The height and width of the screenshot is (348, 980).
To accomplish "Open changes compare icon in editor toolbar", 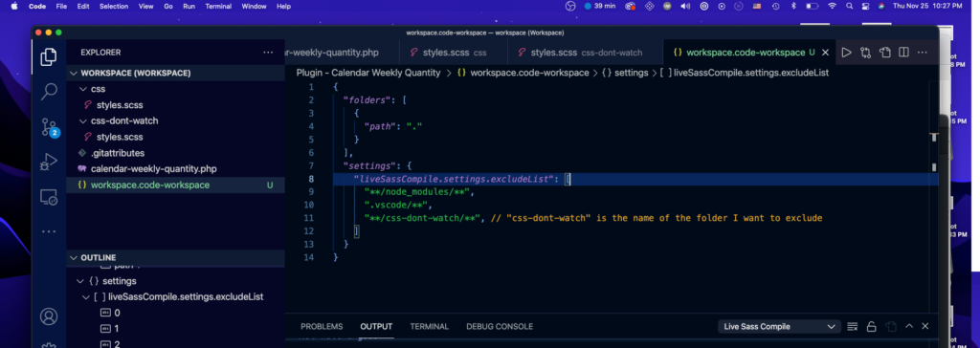I will click(x=865, y=53).
